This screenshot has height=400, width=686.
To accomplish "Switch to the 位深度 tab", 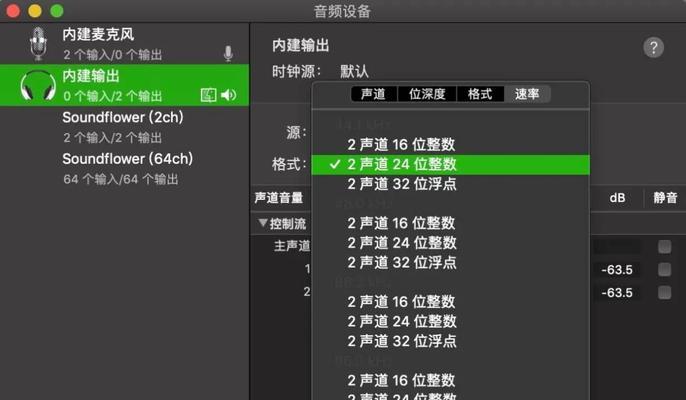I will click(x=427, y=94).
